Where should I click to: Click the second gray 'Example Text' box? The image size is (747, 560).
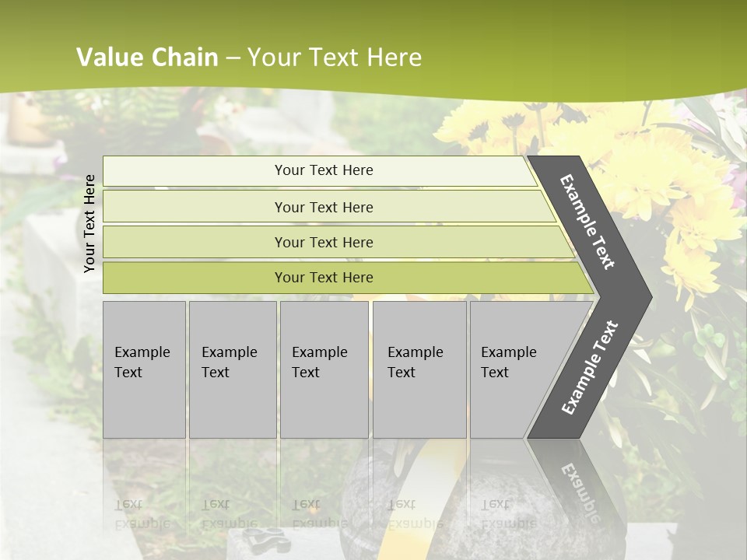point(232,369)
